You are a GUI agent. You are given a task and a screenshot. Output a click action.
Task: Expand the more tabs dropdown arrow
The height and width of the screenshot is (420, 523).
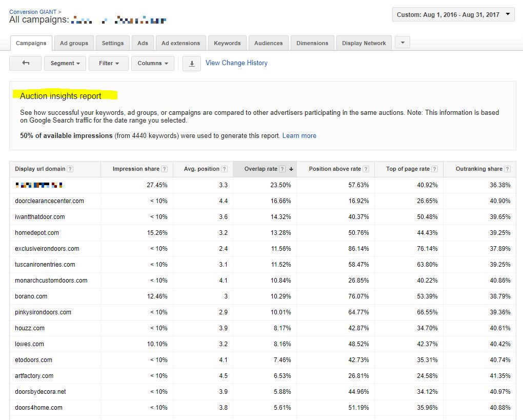[403, 43]
